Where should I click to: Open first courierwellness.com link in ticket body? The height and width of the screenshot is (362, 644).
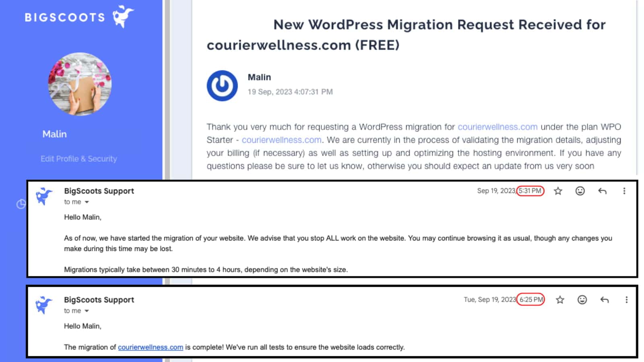click(497, 127)
